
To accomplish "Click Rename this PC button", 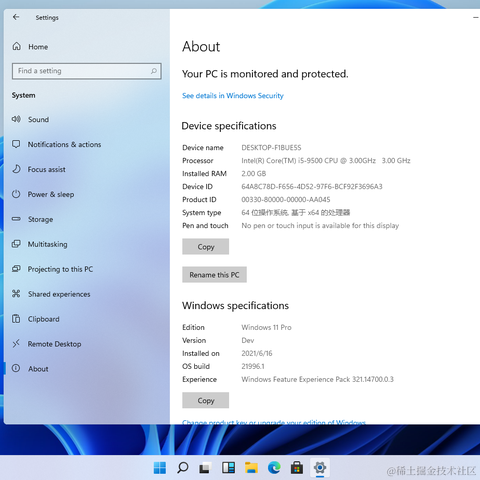I will [x=214, y=275].
